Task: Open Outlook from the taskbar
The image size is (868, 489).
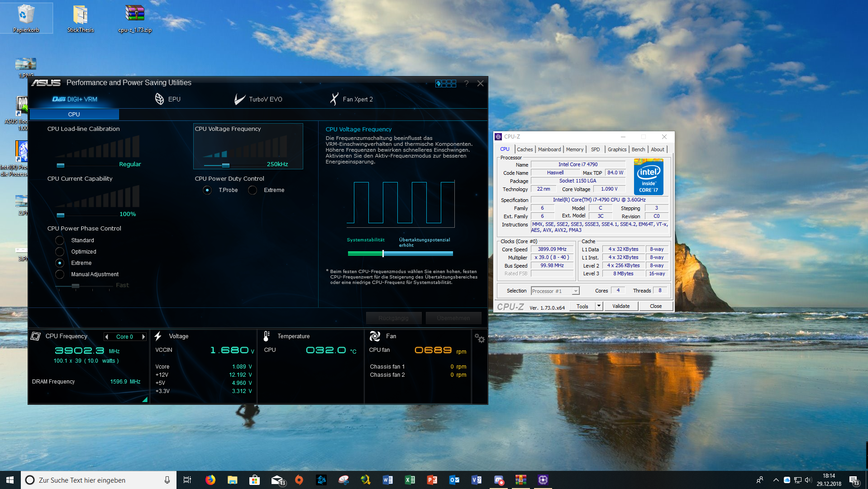Action: [454, 480]
